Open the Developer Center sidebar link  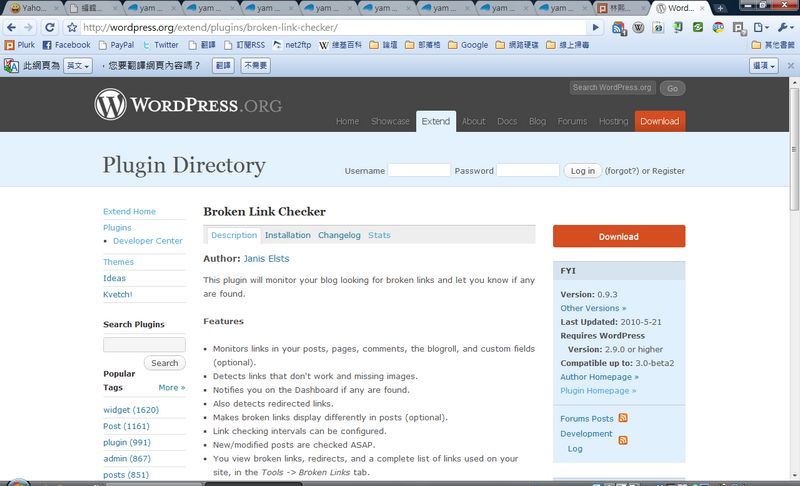(x=148, y=241)
